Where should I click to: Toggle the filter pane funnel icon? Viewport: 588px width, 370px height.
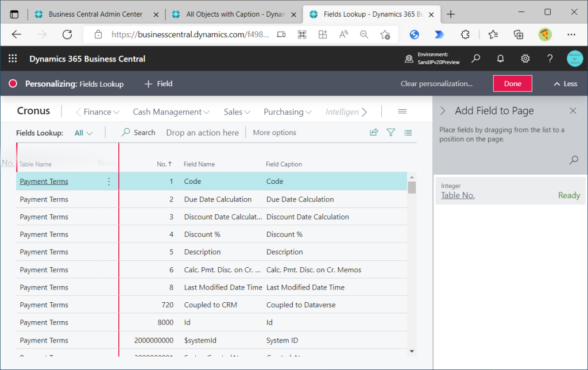(390, 133)
